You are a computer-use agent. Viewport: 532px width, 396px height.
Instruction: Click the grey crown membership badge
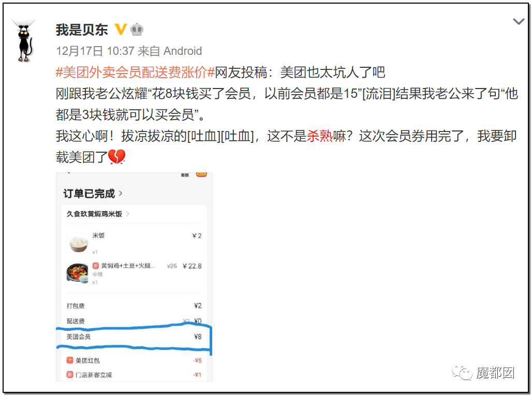pos(137,30)
